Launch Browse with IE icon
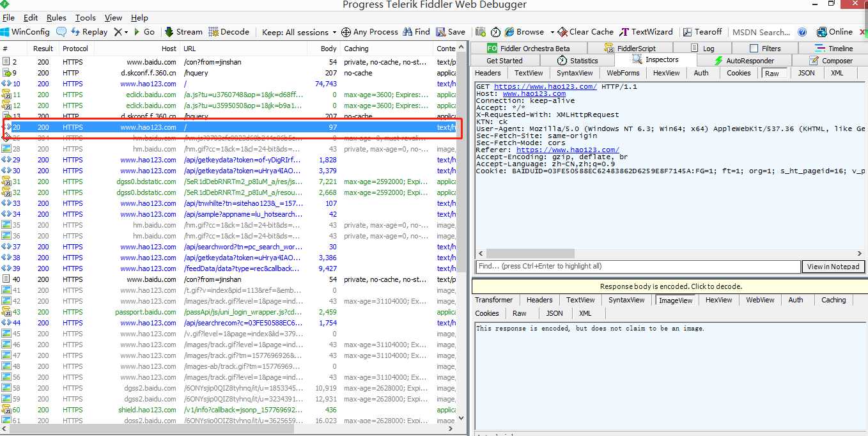868x436 pixels. [524, 31]
